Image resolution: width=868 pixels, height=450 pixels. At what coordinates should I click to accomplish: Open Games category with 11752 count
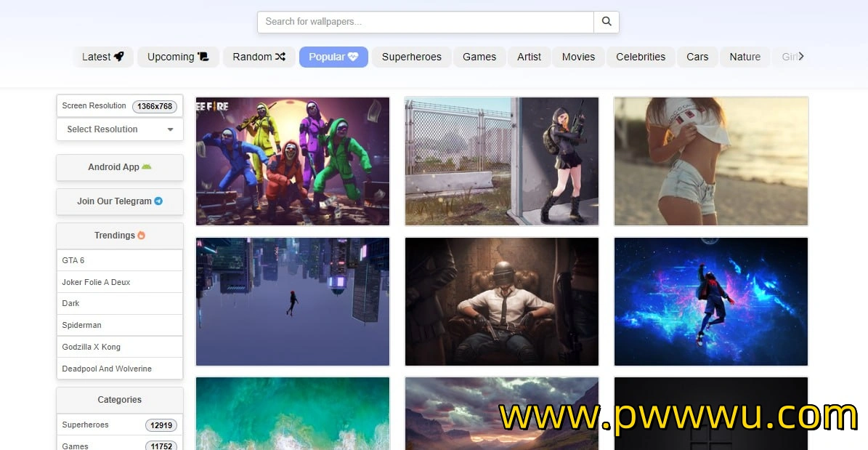(x=120, y=444)
